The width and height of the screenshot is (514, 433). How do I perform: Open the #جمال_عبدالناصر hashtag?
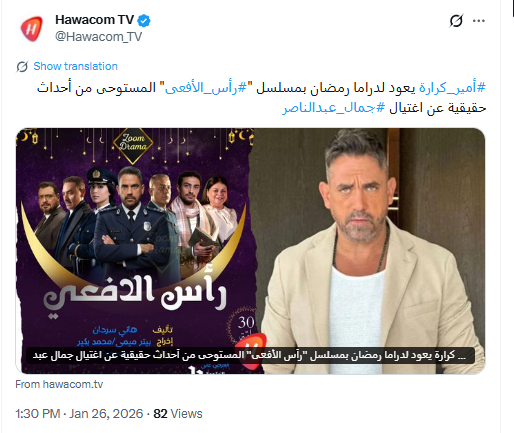(334, 108)
